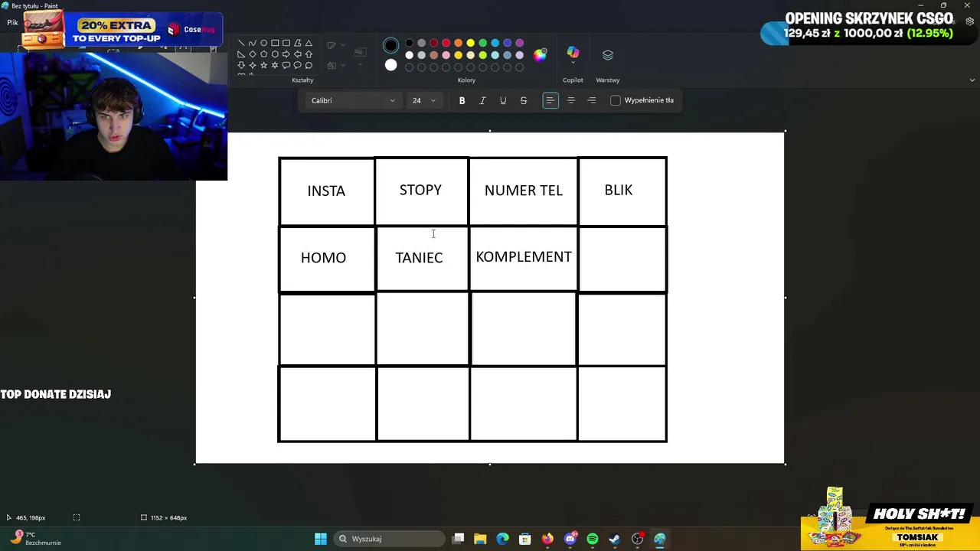Screen dimensions: 980x551
Task: Select the Curve shape tool
Action: 253,43
